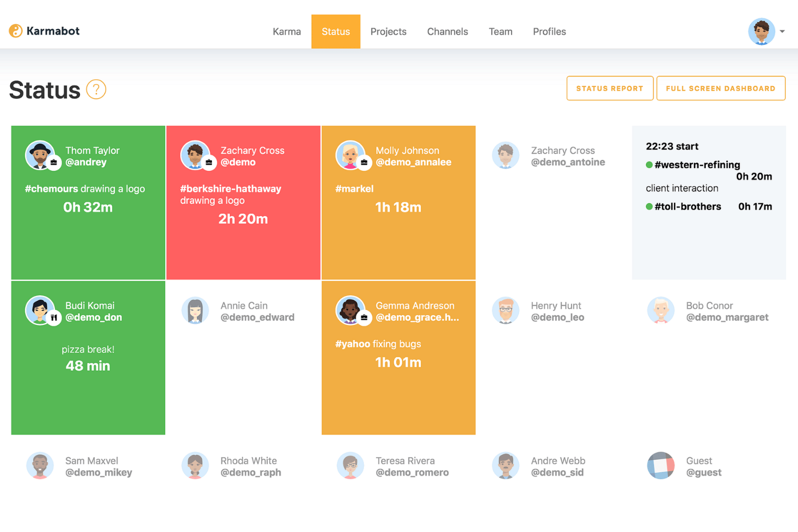Click Thom Taylor's avatar
The height and width of the screenshot is (532, 798).
40,155
